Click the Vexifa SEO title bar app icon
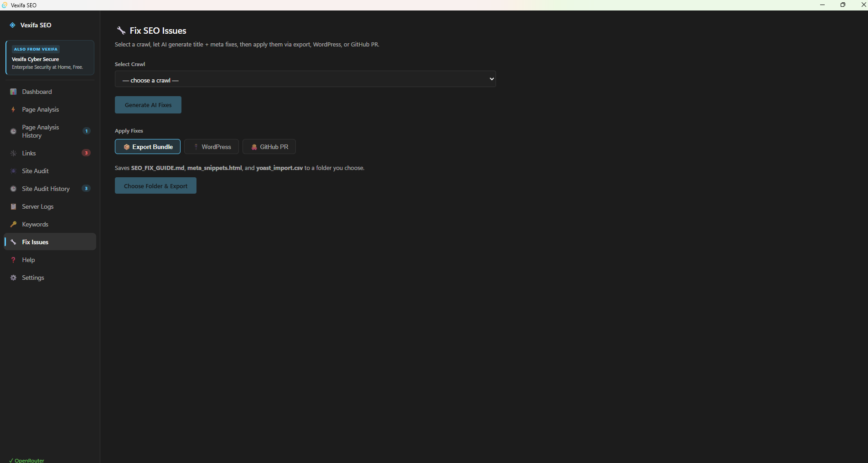The width and height of the screenshot is (868, 463). pos(5,5)
